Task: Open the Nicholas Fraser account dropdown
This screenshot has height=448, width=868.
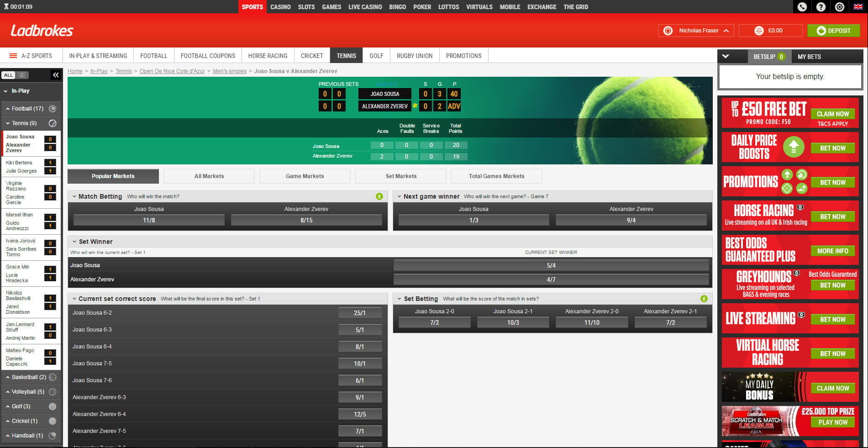Action: (x=696, y=31)
